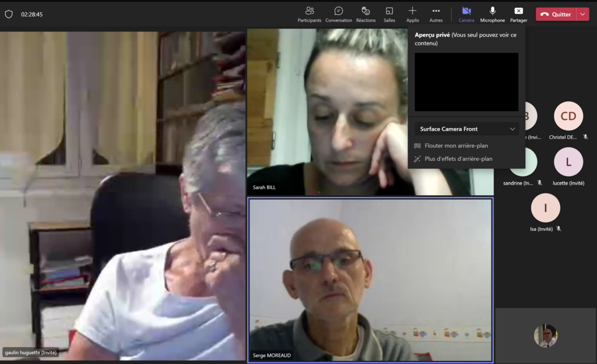The image size is (597, 364).
Task: Click Isa's I avatar
Action: pos(545,208)
